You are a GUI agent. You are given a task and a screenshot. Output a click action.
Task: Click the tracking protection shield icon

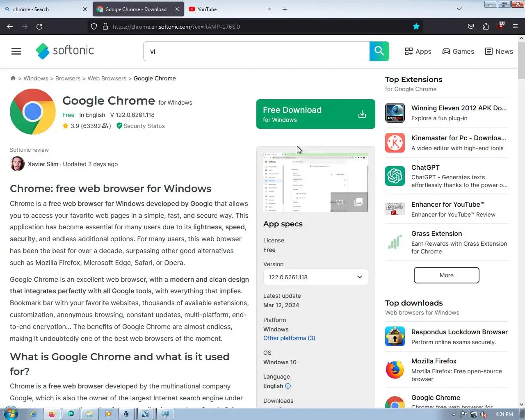94,26
